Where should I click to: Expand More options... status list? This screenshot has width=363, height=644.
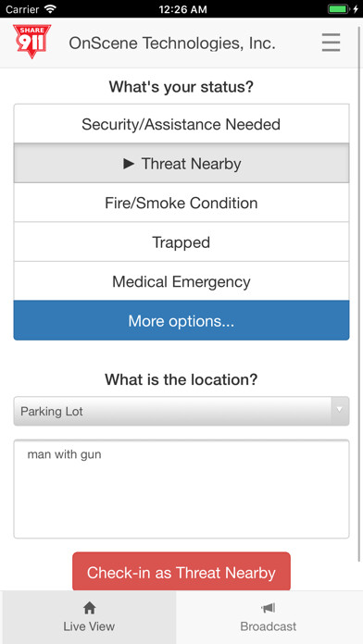181,320
